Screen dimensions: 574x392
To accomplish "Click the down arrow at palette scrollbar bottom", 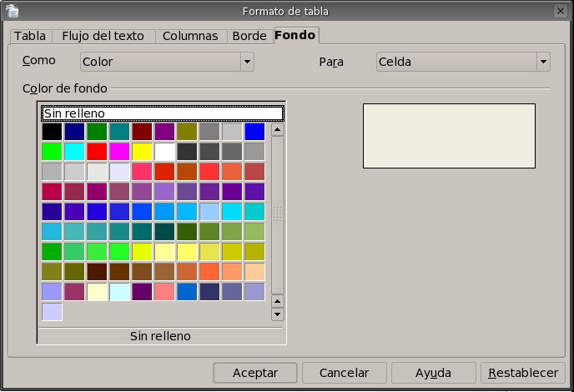I will pos(278,314).
